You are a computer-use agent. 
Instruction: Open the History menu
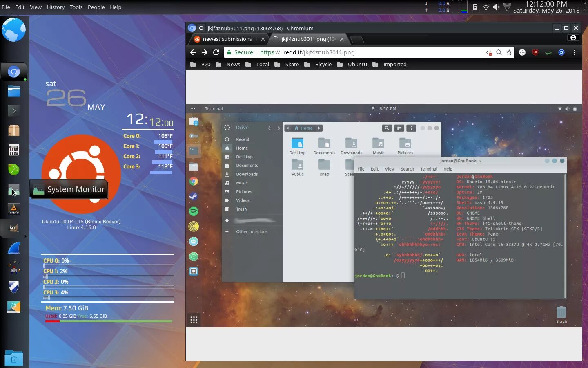pos(56,7)
